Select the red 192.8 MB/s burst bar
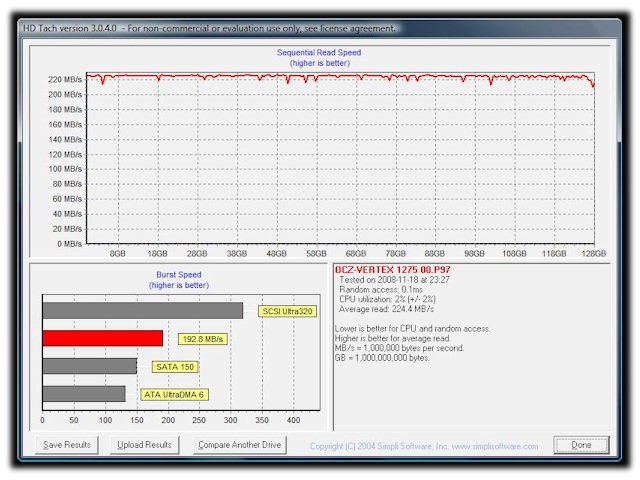Viewport: 640px width, 480px height. [x=102, y=338]
